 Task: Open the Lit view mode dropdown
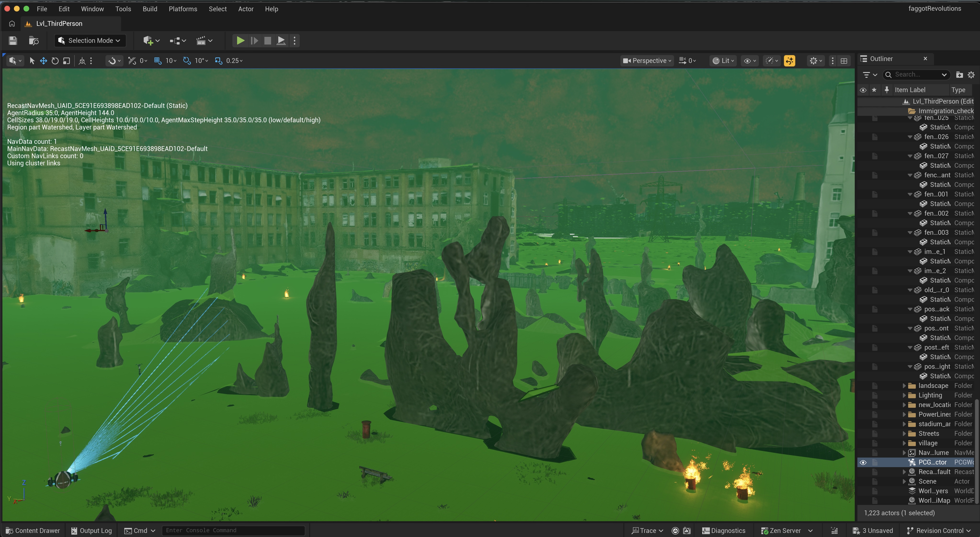[x=723, y=61]
